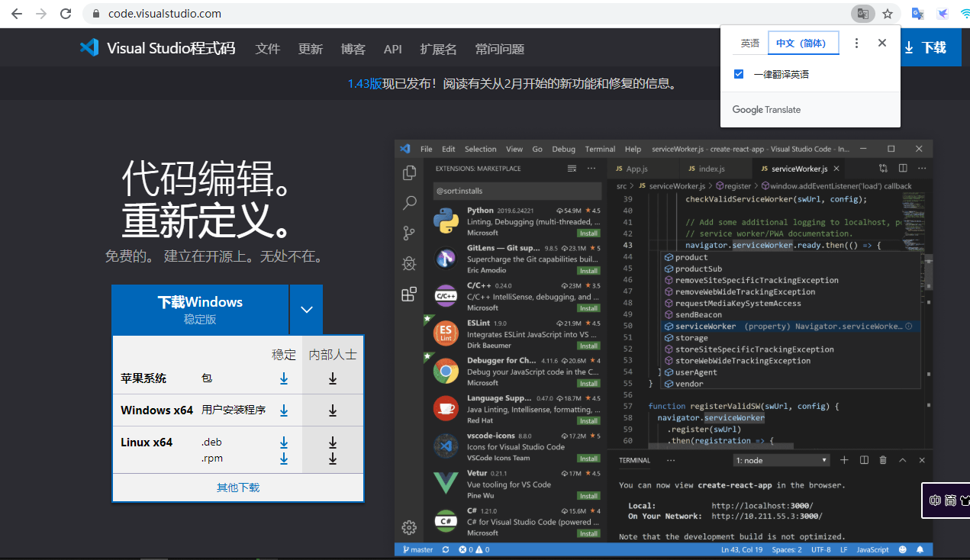Click the @sort:installs extension search field
Image resolution: width=970 pixels, height=560 pixels.
tap(517, 191)
